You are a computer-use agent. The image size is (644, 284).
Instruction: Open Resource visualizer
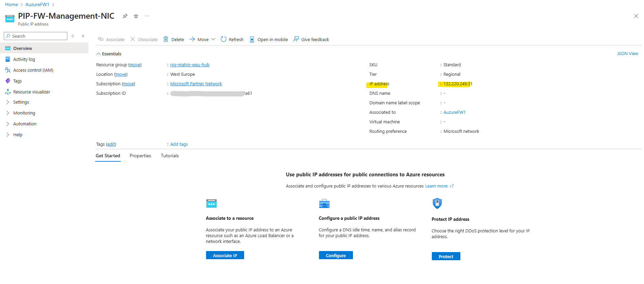pos(32,92)
